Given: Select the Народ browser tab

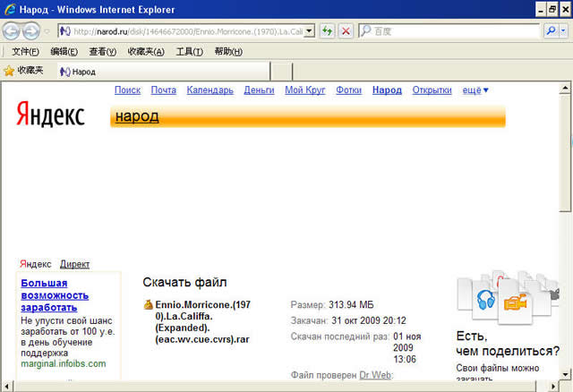Looking at the screenshot, I should (163, 72).
